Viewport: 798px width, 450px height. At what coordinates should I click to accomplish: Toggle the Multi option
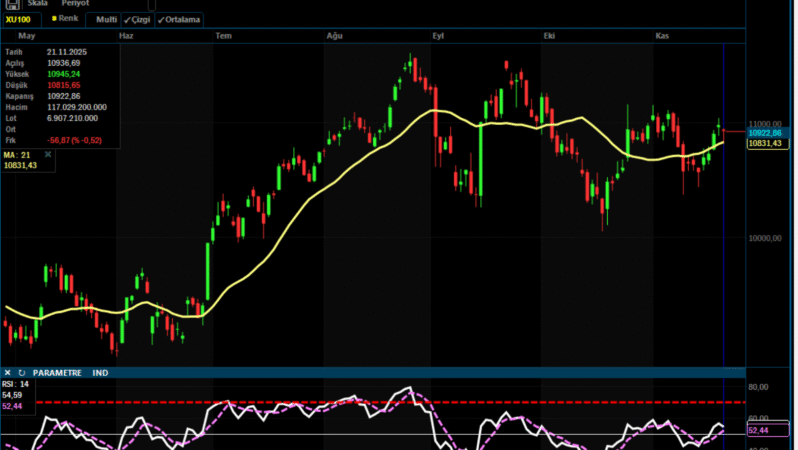click(105, 19)
